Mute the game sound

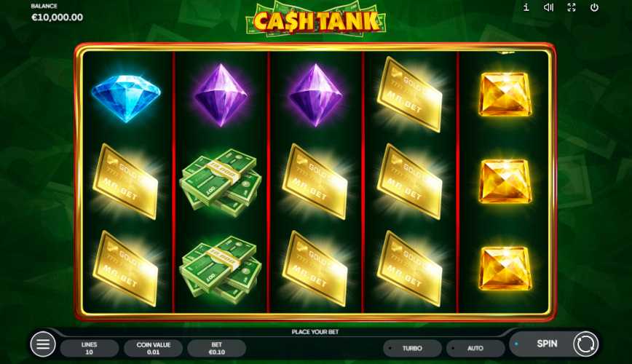(548, 7)
